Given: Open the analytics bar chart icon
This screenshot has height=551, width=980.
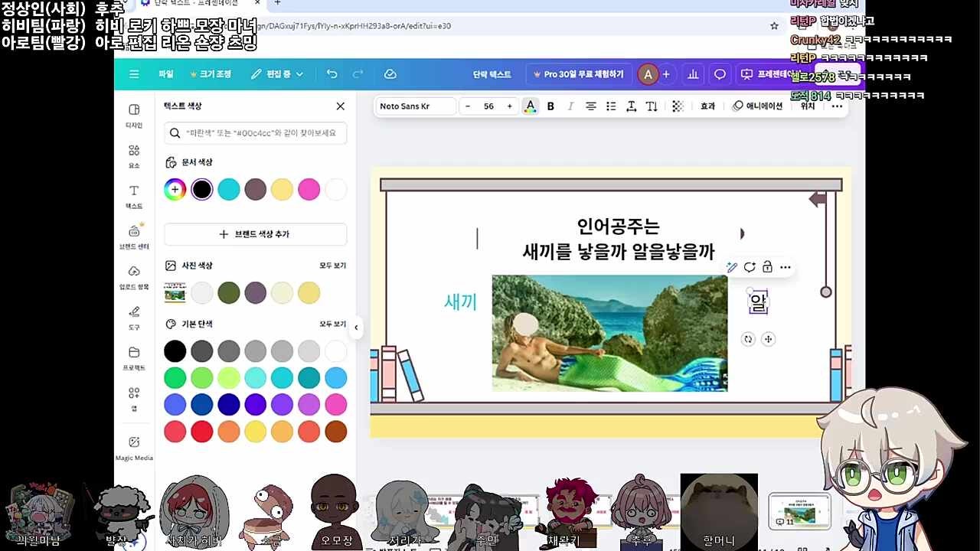Looking at the screenshot, I should tap(694, 74).
